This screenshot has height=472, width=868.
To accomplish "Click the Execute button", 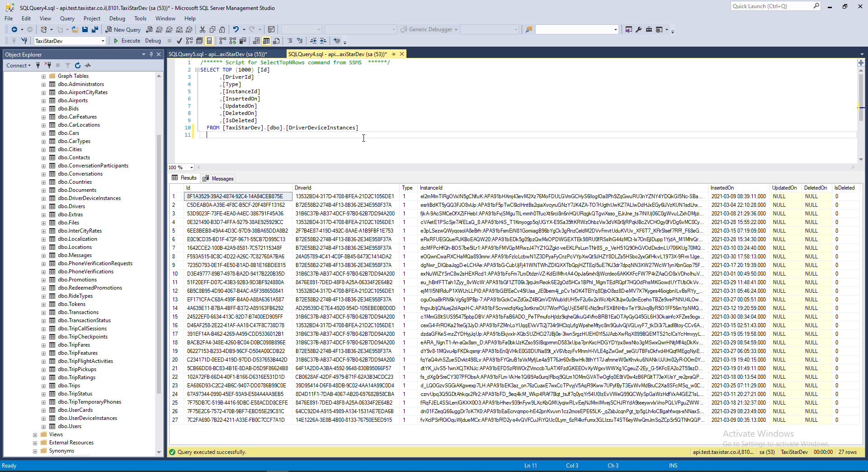I will point(127,41).
